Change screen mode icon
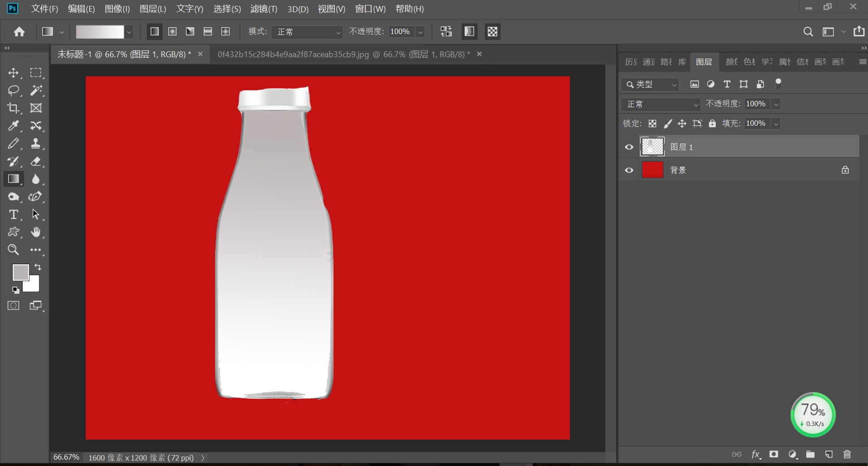Image resolution: width=868 pixels, height=466 pixels. [x=35, y=306]
